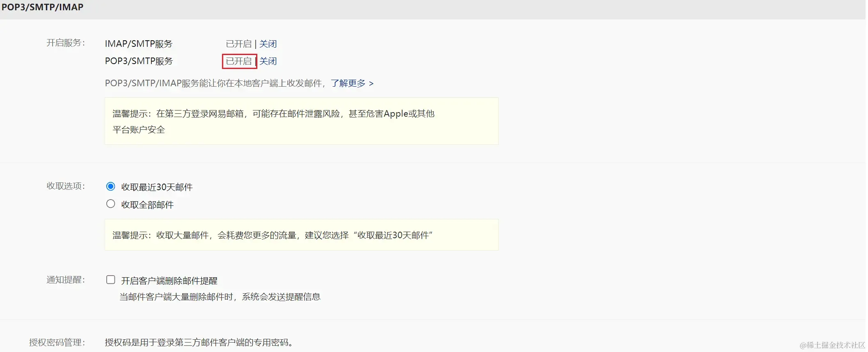Click the 授权码 description sentence

(x=200, y=343)
